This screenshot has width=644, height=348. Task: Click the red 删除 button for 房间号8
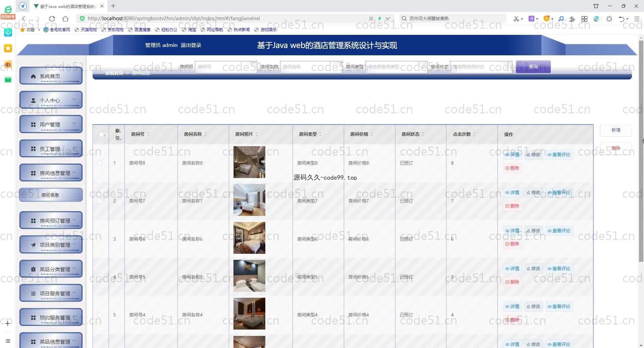click(x=512, y=168)
